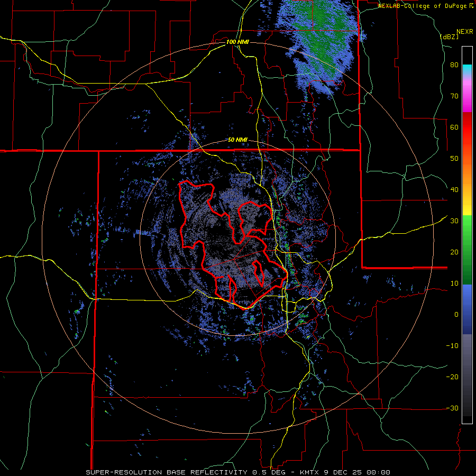Click the 60 value on dBZ scale
This screenshot has height=476, width=476.
454,127
